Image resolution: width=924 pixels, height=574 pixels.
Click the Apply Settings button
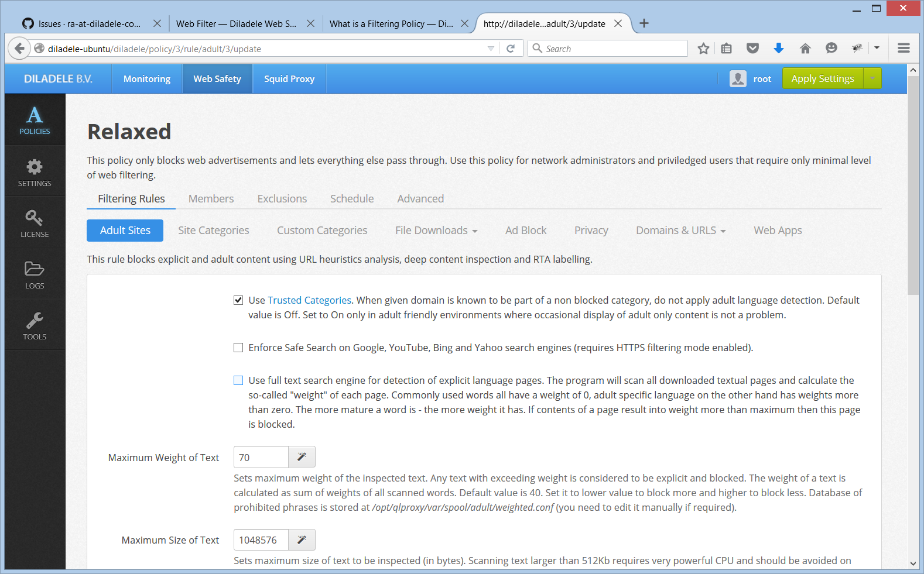coord(823,78)
